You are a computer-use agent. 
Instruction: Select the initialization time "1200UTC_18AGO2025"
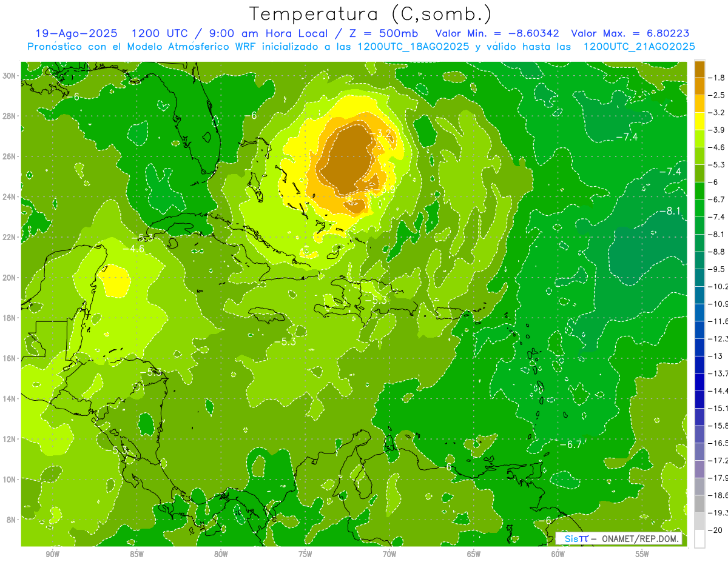click(414, 47)
